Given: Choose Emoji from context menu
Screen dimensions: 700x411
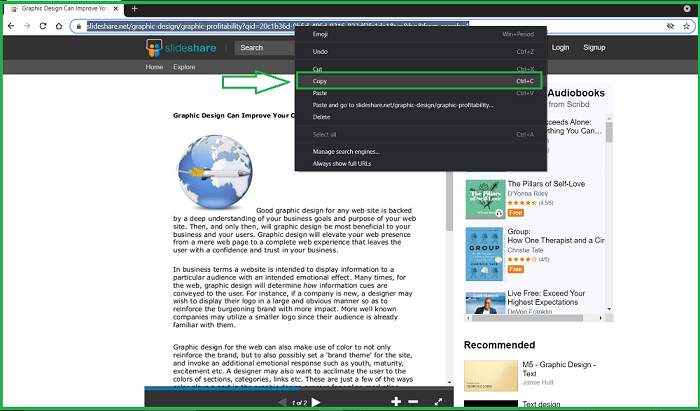Looking at the screenshot, I should [x=421, y=34].
